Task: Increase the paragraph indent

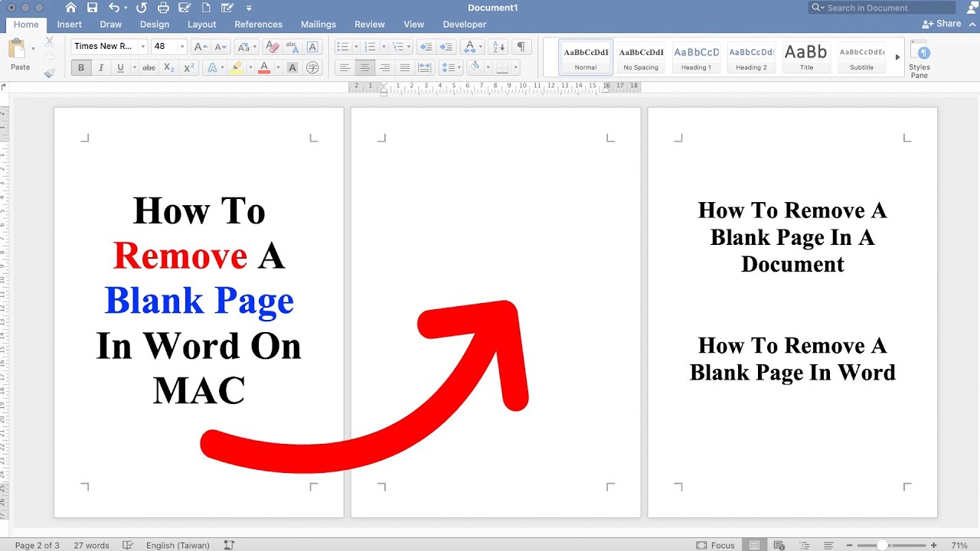Action: [446, 47]
